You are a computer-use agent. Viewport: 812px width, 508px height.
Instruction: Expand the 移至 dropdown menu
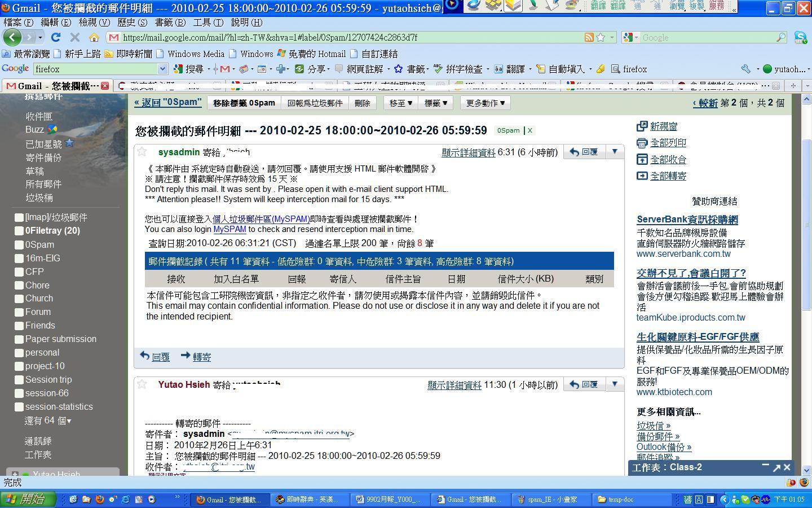click(401, 103)
